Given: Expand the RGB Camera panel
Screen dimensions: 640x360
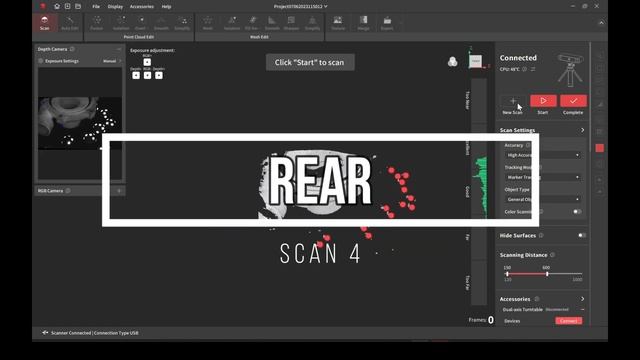Looking at the screenshot, I should (x=119, y=191).
